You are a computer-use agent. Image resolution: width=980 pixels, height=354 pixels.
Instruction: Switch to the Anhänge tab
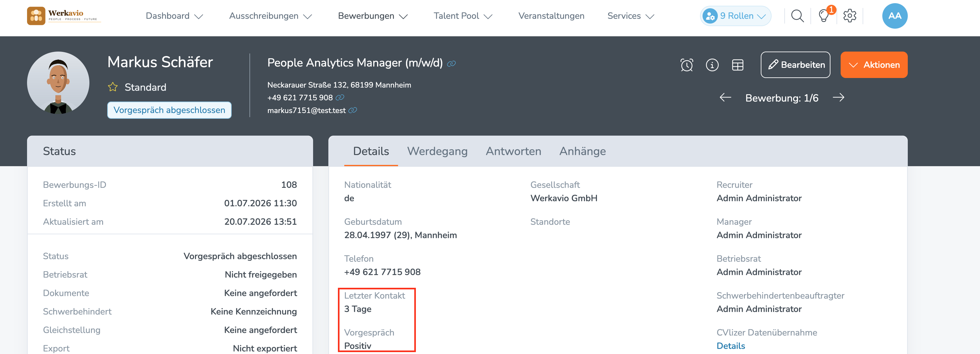583,152
